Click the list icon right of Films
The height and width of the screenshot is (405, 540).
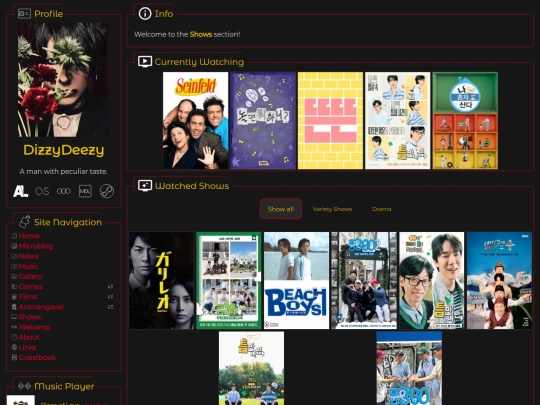[x=110, y=297]
